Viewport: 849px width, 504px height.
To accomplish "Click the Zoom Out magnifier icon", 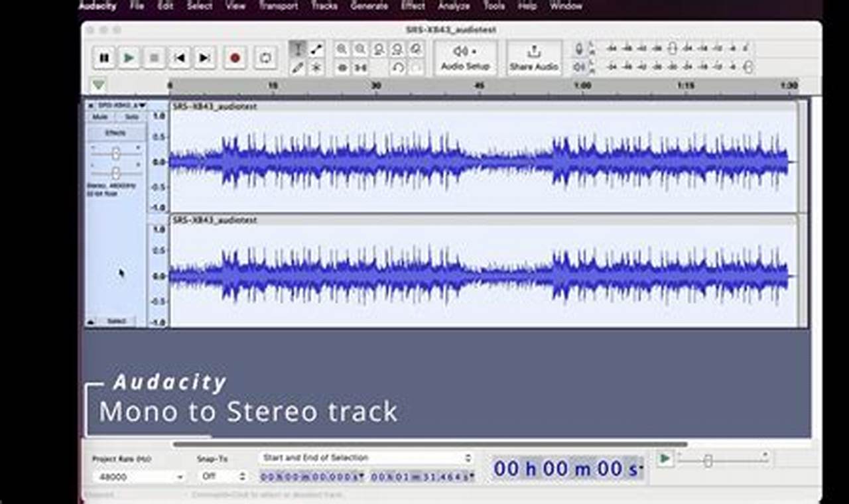I will pyautogui.click(x=360, y=49).
